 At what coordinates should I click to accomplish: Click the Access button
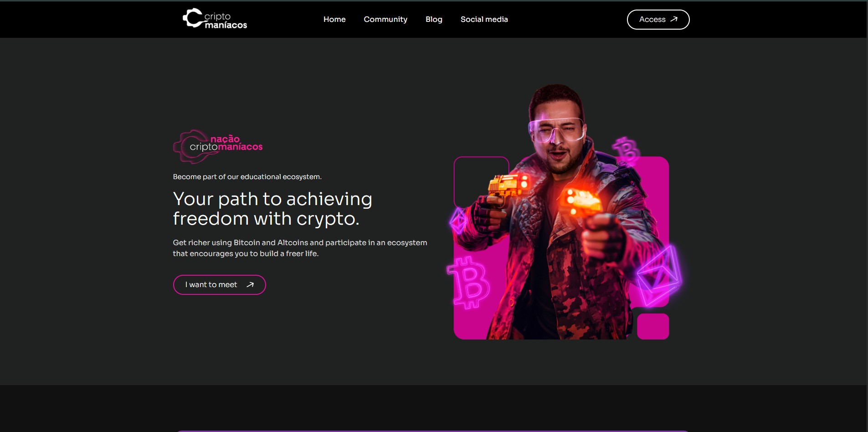658,20
